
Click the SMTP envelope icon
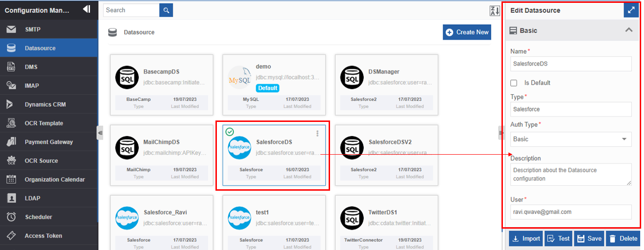coord(11,29)
